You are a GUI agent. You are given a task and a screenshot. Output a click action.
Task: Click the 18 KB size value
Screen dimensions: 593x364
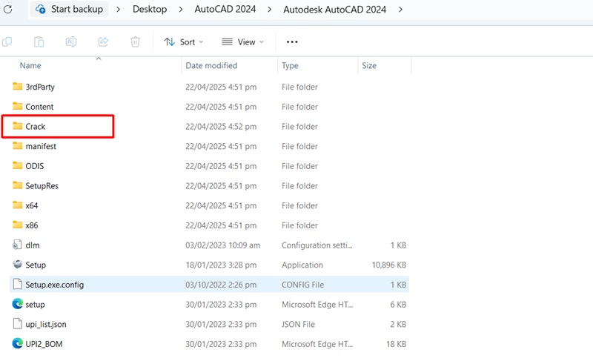tap(396, 344)
